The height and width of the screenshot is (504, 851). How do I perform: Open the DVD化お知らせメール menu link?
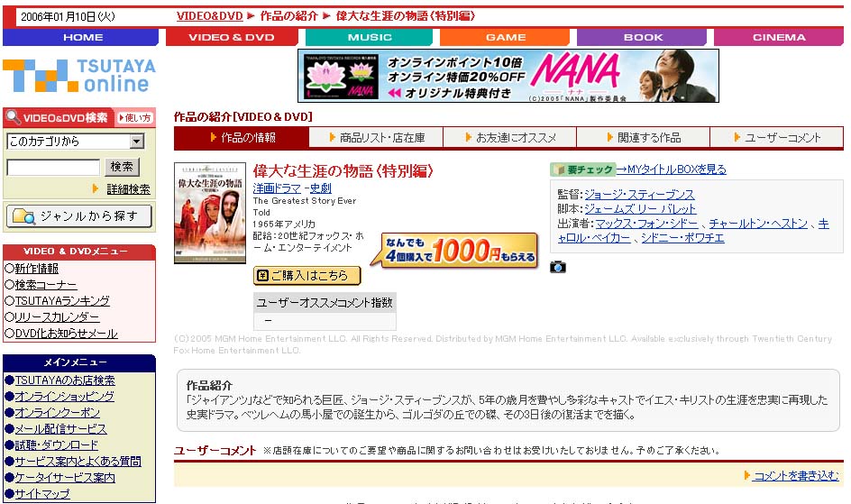coord(66,334)
